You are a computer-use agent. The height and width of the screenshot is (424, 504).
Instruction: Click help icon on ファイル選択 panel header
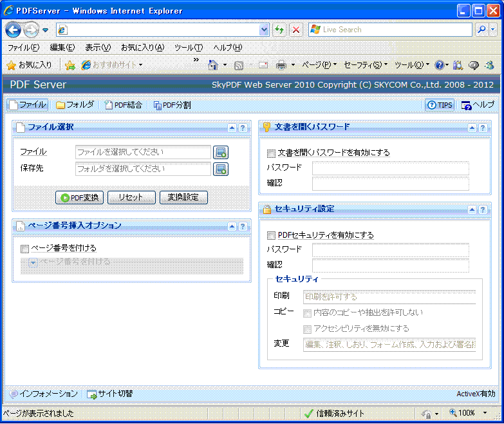[243, 128]
